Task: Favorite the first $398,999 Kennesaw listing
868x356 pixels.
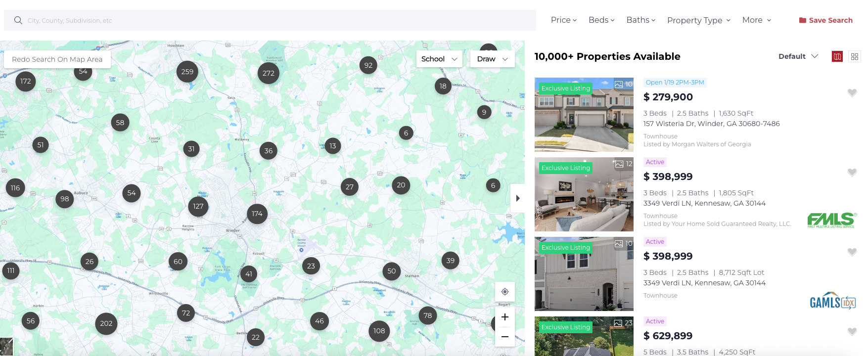Action: point(852,172)
